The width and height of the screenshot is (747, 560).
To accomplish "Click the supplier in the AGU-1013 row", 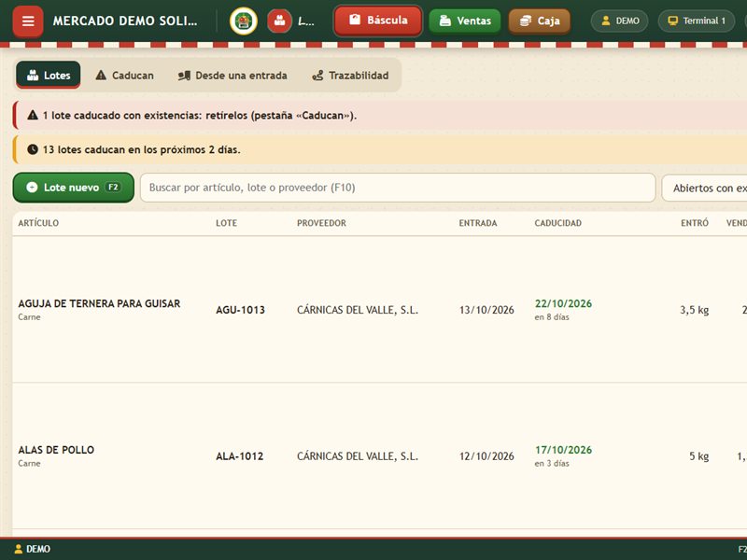I will point(358,310).
